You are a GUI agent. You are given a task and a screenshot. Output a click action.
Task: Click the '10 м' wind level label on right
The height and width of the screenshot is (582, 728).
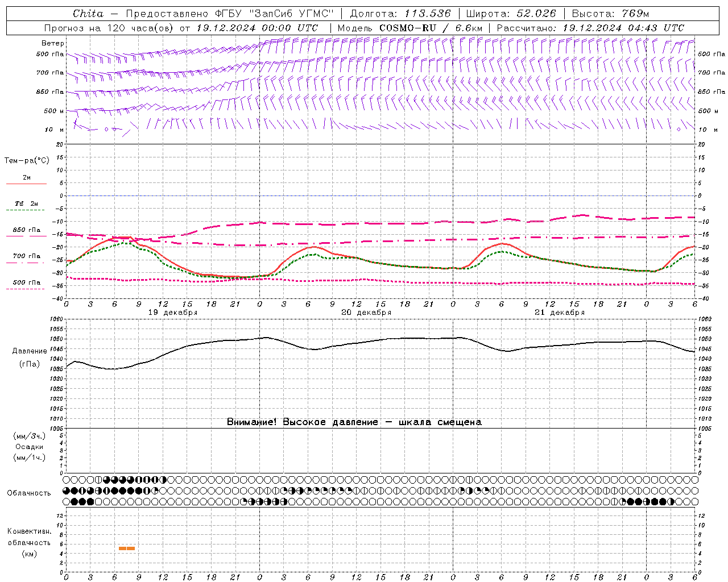click(x=708, y=130)
